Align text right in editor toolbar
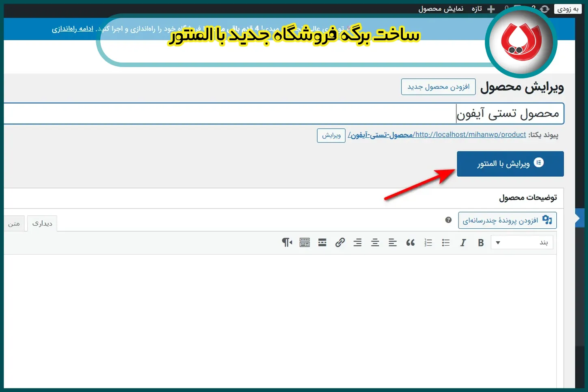This screenshot has height=392, width=588. [x=357, y=243]
